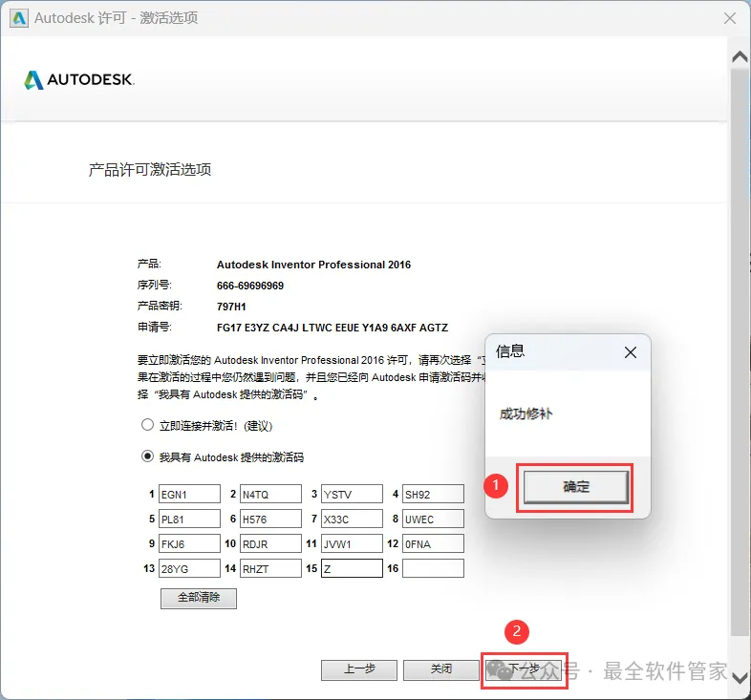Click the empty activation code field 16
Screen dimensions: 751x700
pyautogui.click(x=434, y=569)
